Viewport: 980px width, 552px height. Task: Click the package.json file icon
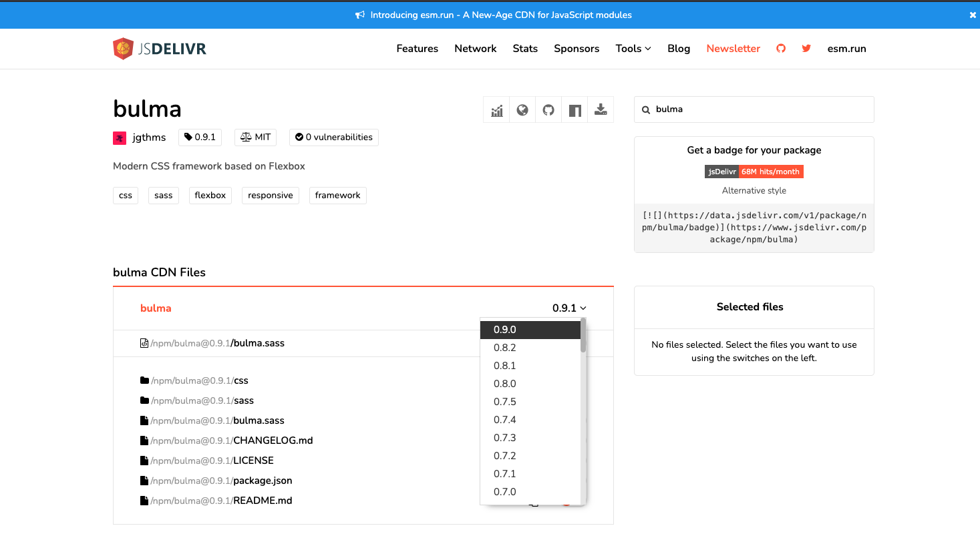click(x=144, y=481)
